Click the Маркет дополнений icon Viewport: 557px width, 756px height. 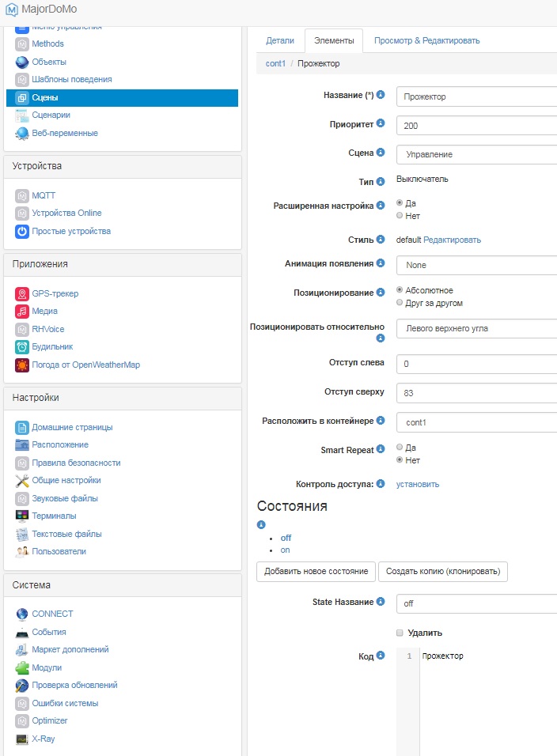(x=21, y=650)
